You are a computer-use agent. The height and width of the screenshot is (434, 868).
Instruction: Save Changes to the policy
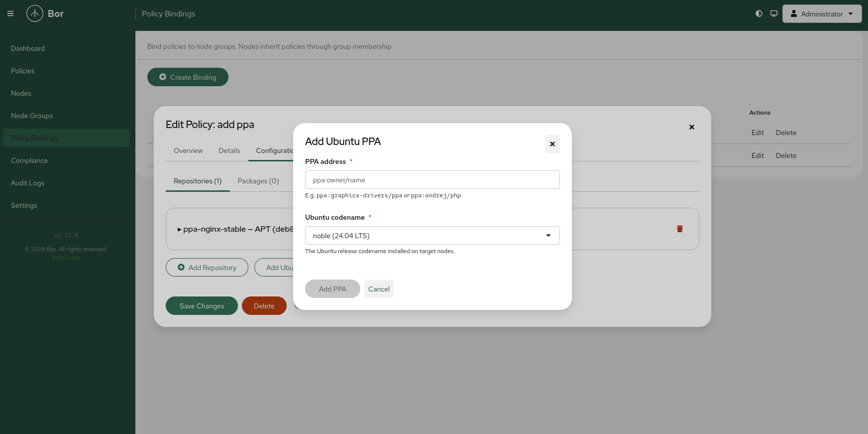tap(202, 306)
